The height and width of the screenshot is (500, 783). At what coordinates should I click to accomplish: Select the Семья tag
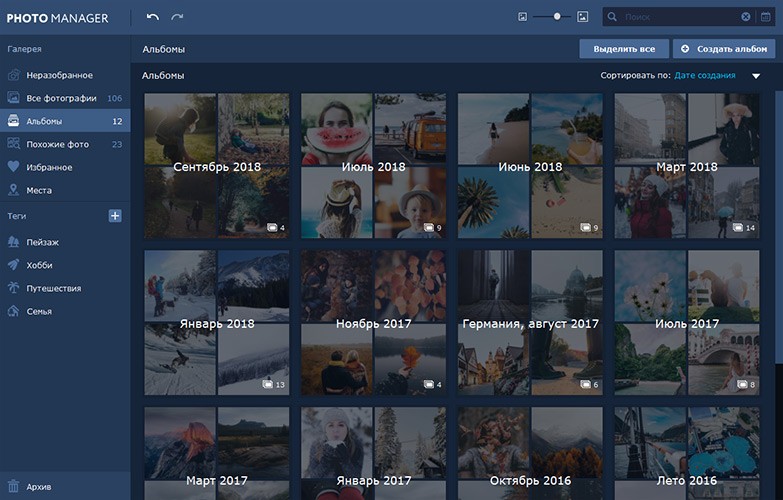[39, 311]
